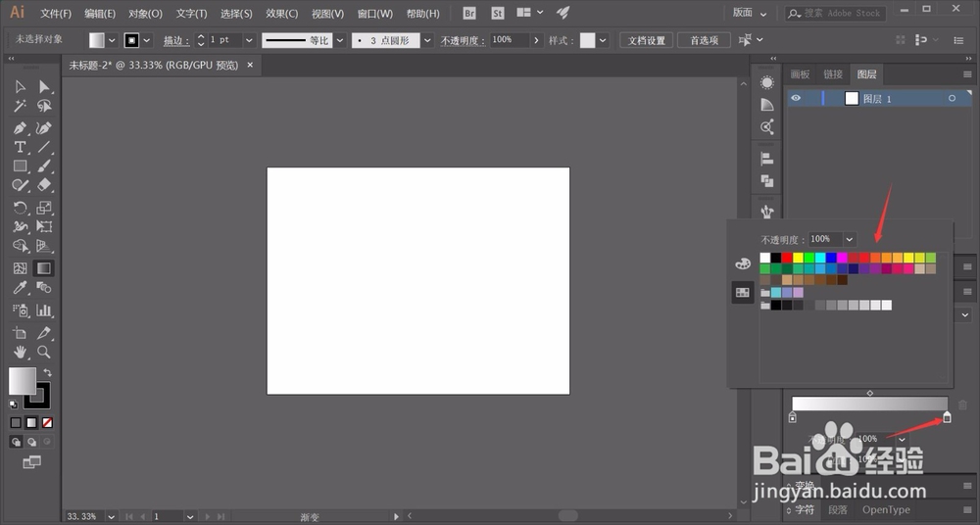Choose the Eraser tool

44,185
